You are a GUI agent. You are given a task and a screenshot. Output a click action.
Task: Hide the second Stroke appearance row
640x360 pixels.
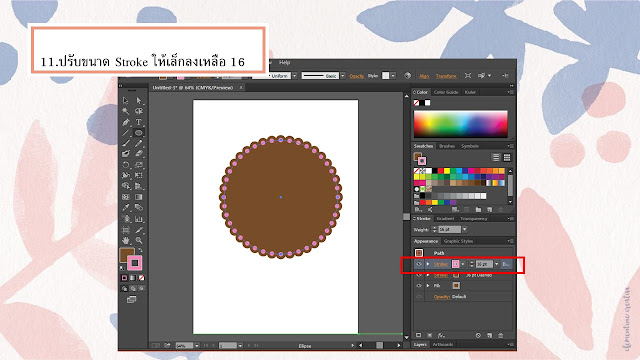pyautogui.click(x=418, y=275)
